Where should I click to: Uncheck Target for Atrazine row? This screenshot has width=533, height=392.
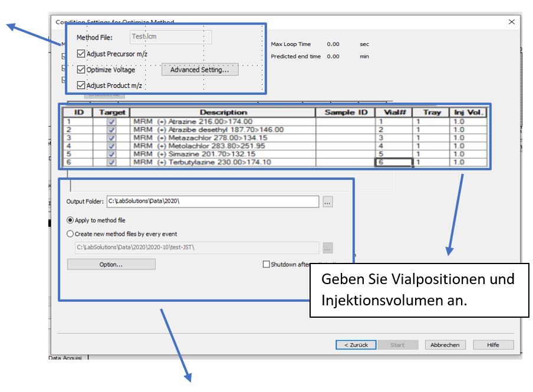tap(111, 121)
